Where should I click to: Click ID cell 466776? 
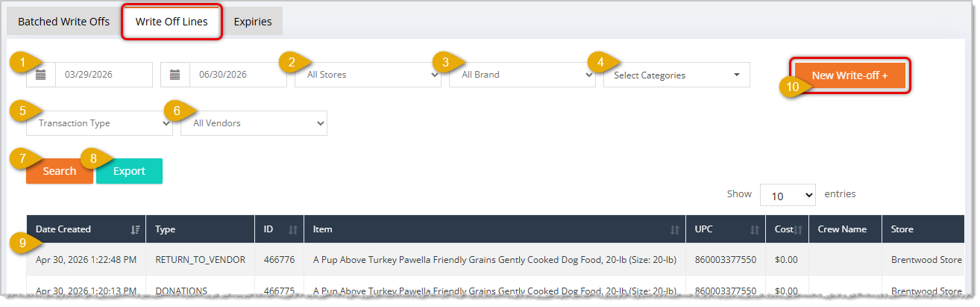[279, 259]
